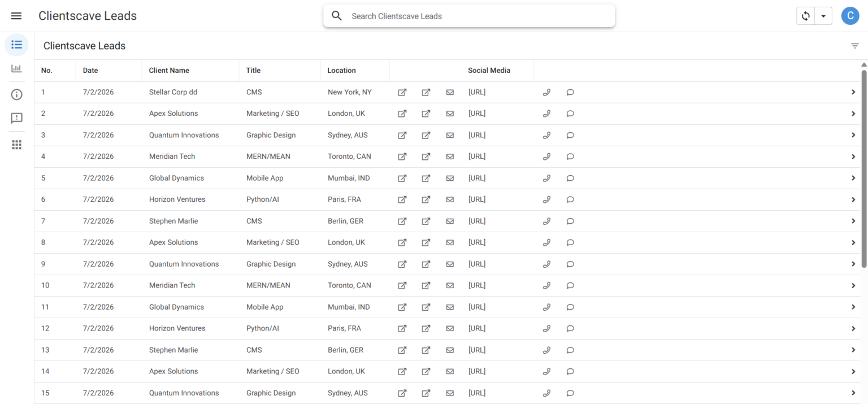Click email icon in row 2
The width and height of the screenshot is (868, 404).
450,114
